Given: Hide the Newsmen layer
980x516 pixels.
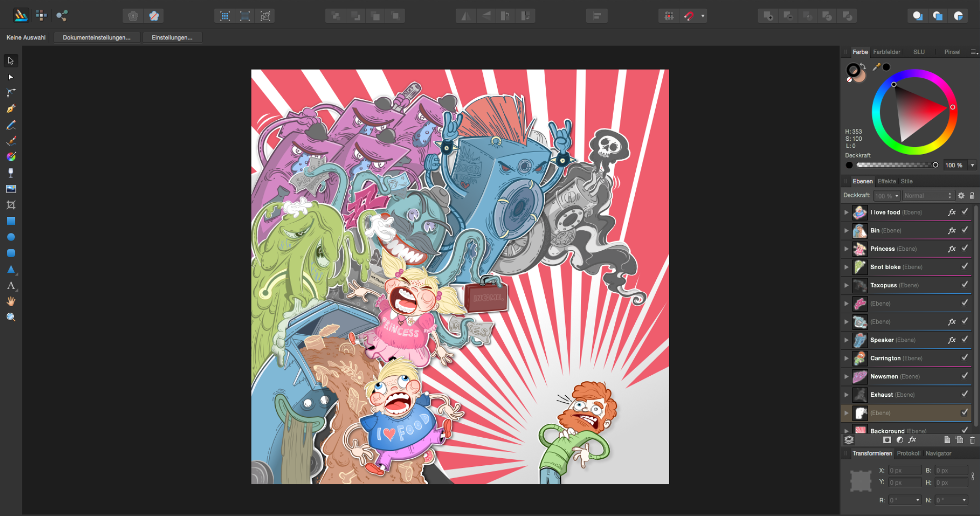Looking at the screenshot, I should point(965,376).
